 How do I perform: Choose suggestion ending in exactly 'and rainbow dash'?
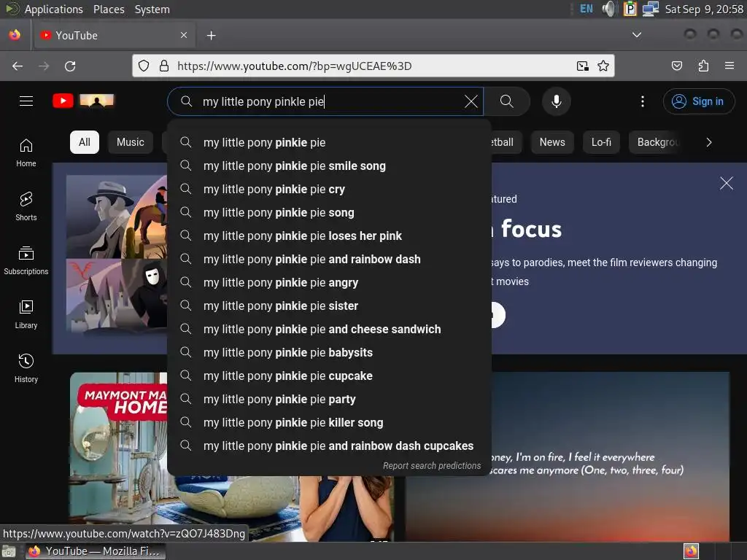(x=329, y=259)
